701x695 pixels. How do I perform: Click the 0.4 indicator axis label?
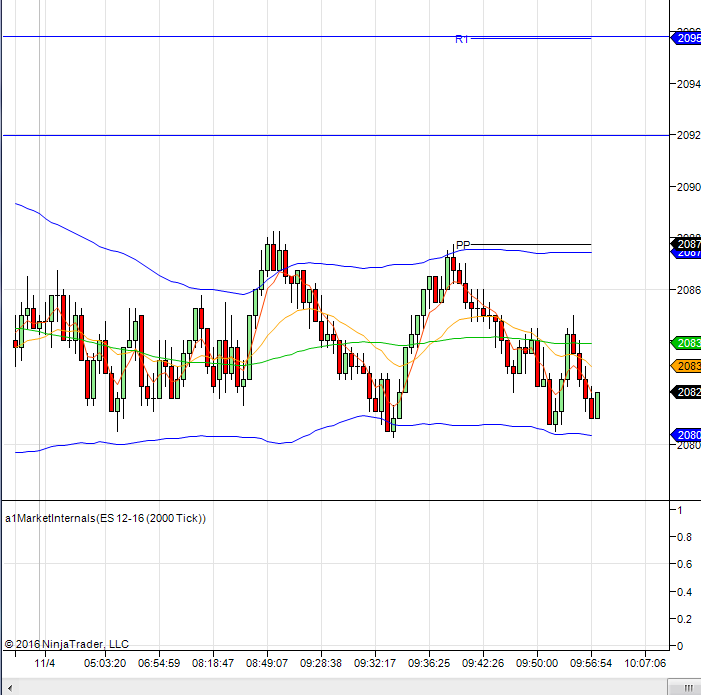[684, 592]
